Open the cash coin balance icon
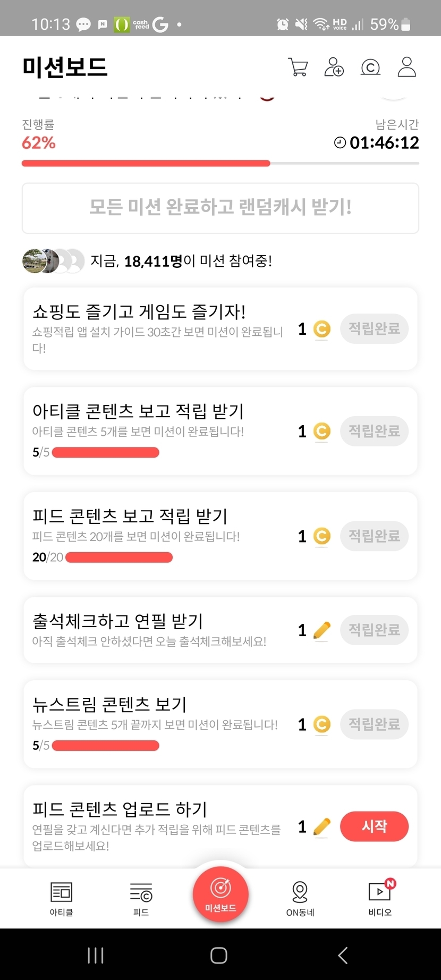The height and width of the screenshot is (980, 441). (x=370, y=67)
